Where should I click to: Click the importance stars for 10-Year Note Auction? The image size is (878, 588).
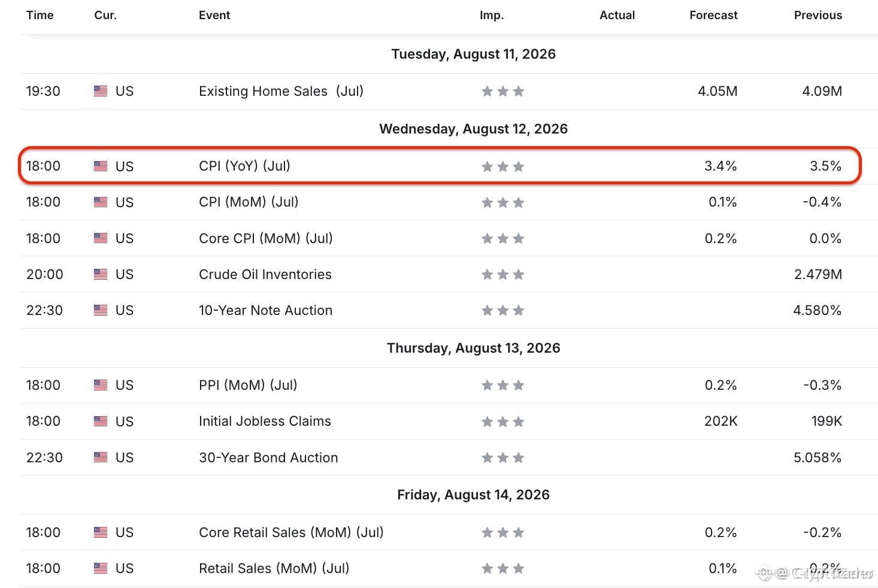pos(503,310)
